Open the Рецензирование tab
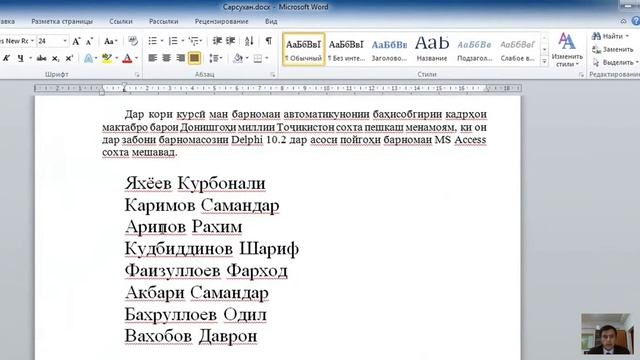Viewport: 640px width, 360px height. coord(221,21)
